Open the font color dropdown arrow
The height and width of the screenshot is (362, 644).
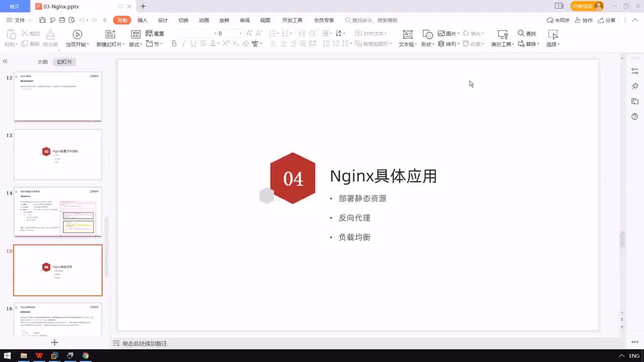click(x=218, y=44)
